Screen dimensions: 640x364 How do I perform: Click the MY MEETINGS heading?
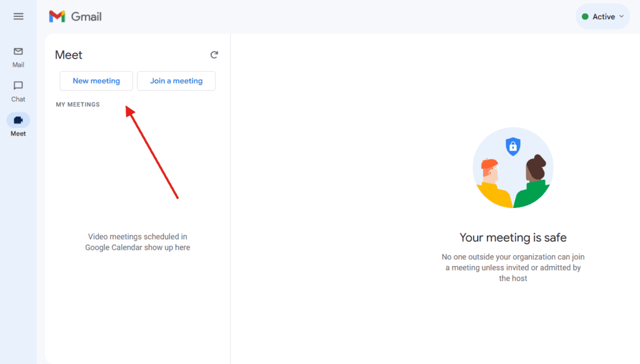point(77,105)
